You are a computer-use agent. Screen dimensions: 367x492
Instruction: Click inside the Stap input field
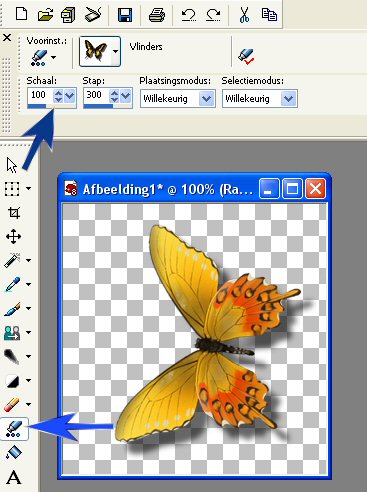pyautogui.click(x=97, y=95)
